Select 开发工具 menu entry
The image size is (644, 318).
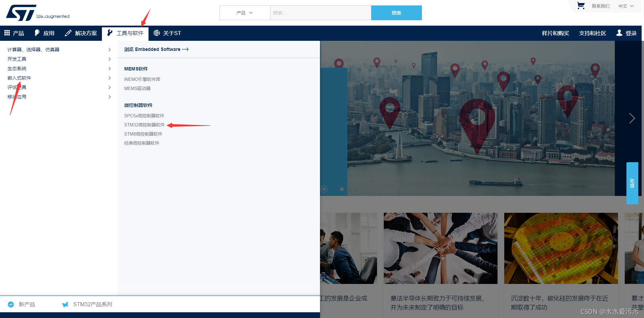click(17, 59)
